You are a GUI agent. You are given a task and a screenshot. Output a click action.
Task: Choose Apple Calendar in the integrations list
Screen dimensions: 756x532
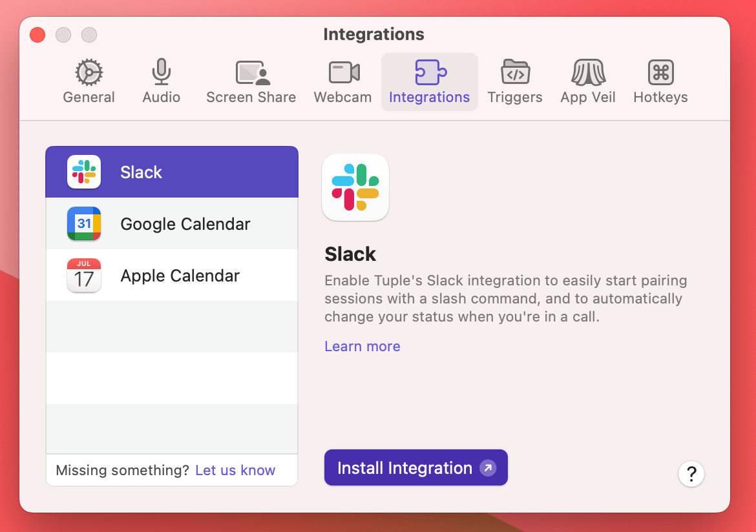pos(172,276)
